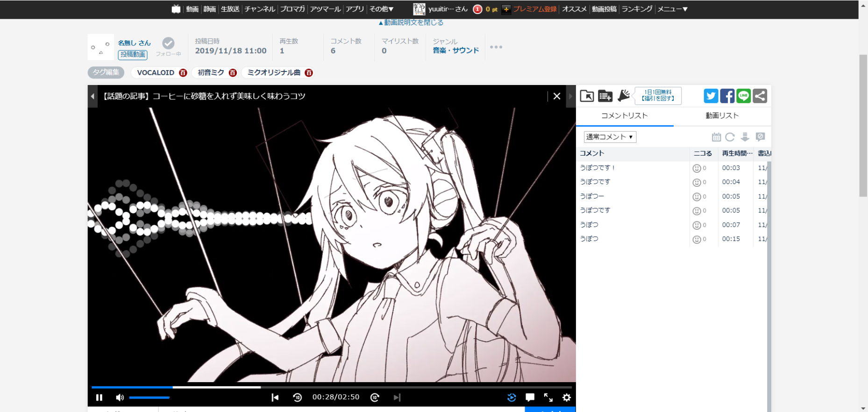Open the ランキング link
868x412 pixels.
(x=637, y=9)
